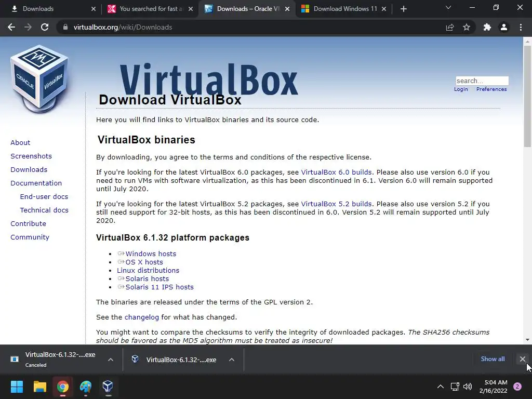Close the Downloads – Oracle VirtualBox tab

pyautogui.click(x=287, y=9)
